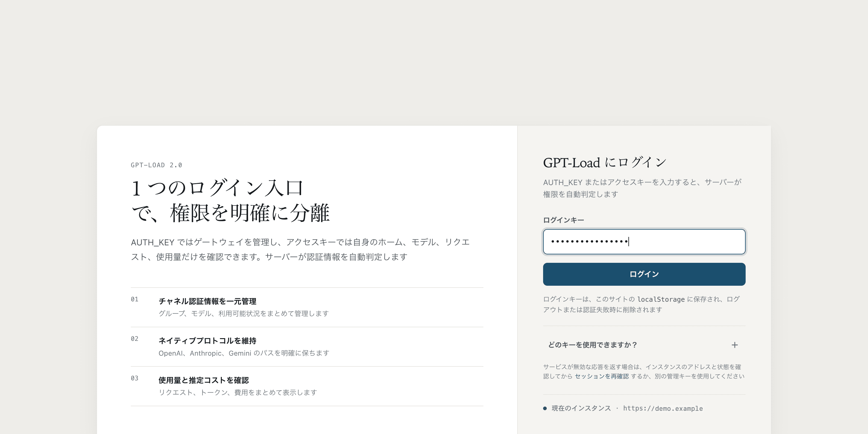Screen dimensions: 868x434
Task: Click the status dot before 現在のインスタンス
Action: [x=545, y=408]
